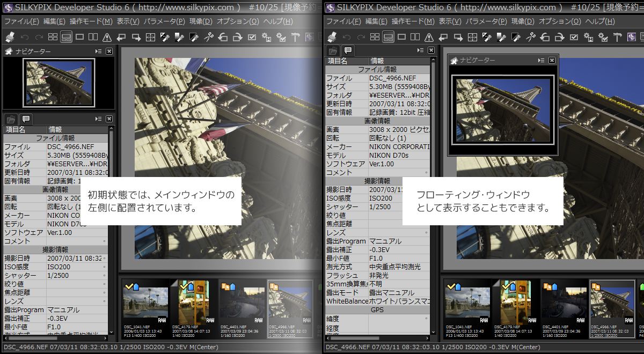
Task: Open 表示(V) menu in right window
Action: tap(450, 21)
